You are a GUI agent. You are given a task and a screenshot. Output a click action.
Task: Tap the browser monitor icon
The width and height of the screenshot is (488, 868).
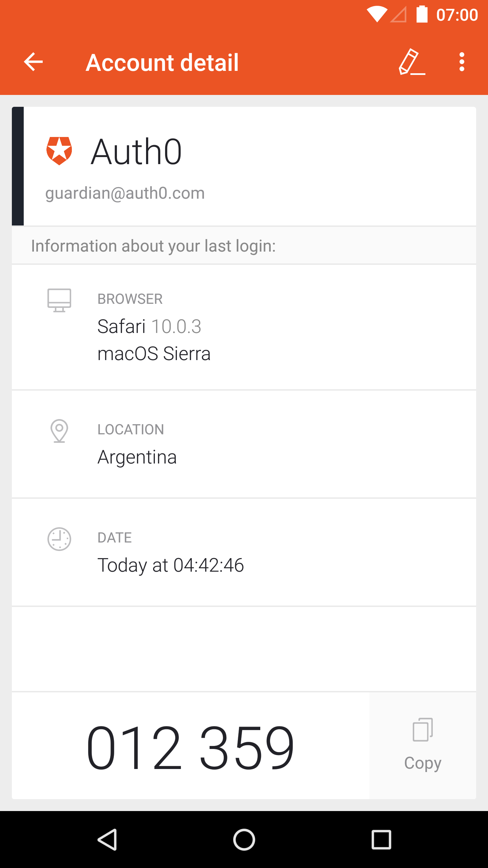(59, 300)
